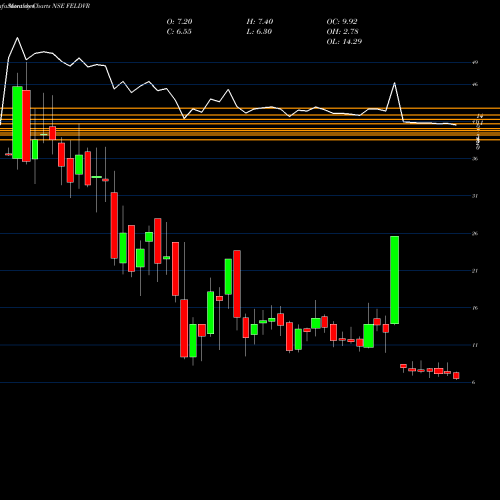The width and height of the screenshot is (500, 500).
Task: Select the low value 'L: 6.30'
Action: pyautogui.click(x=259, y=32)
